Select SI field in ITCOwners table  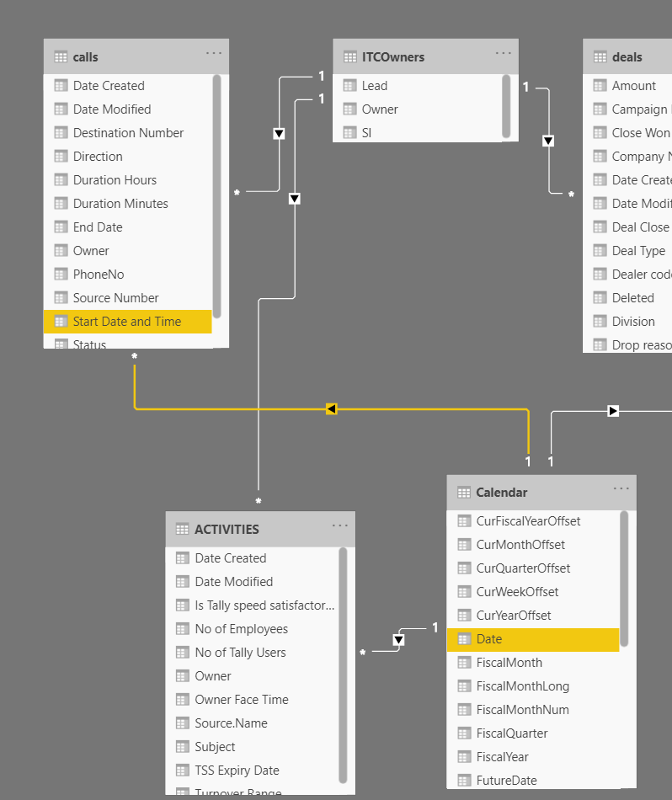click(x=418, y=133)
